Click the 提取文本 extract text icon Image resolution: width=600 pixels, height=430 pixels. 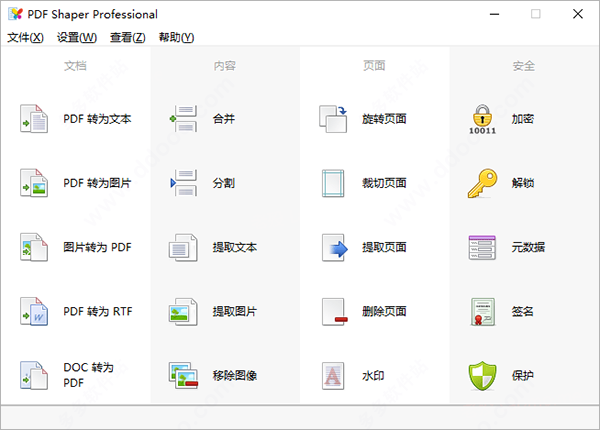click(x=184, y=247)
